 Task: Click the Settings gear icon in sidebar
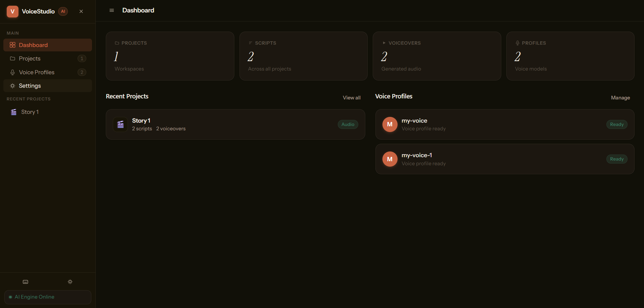12,86
